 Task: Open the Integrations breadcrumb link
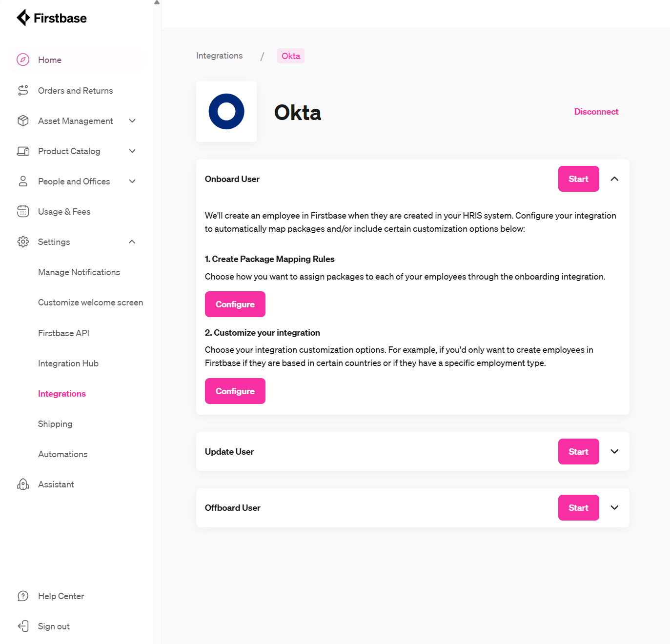point(219,56)
